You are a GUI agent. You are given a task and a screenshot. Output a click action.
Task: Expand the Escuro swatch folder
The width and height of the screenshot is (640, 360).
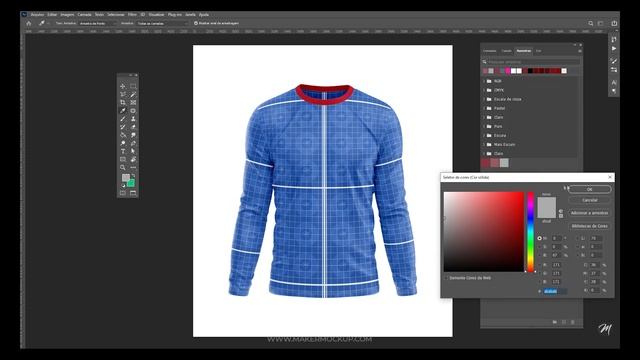coord(484,136)
